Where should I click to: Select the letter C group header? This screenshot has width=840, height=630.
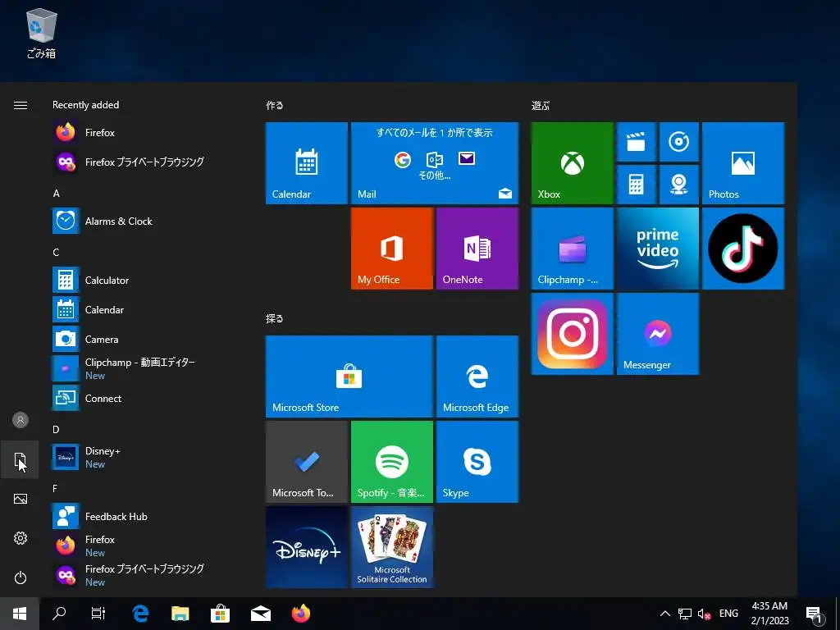57,253
